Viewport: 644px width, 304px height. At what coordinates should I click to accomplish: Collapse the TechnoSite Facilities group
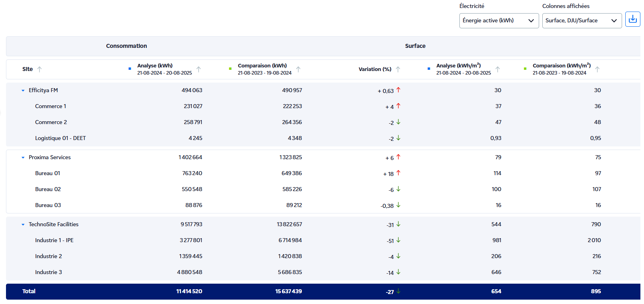pos(23,225)
